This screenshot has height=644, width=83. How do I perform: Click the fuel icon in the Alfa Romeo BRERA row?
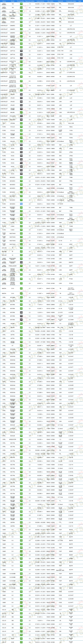point(21,18)
